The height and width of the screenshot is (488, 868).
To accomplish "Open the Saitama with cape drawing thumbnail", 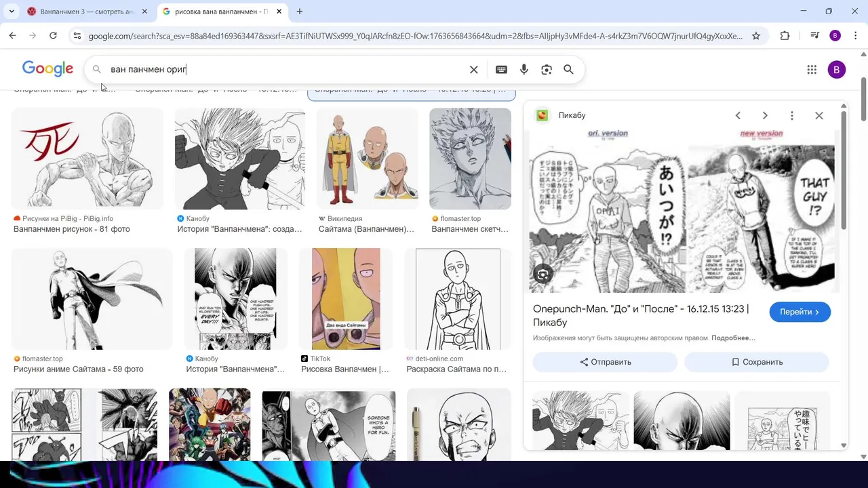I will 92,299.
